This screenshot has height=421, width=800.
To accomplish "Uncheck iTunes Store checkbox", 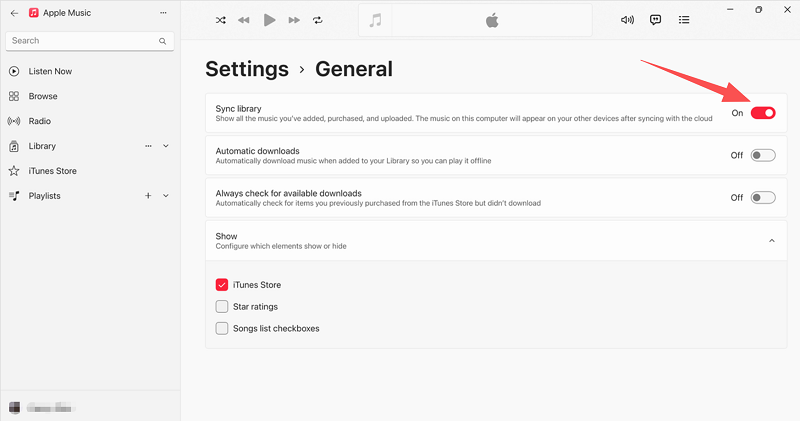I will pyautogui.click(x=222, y=285).
